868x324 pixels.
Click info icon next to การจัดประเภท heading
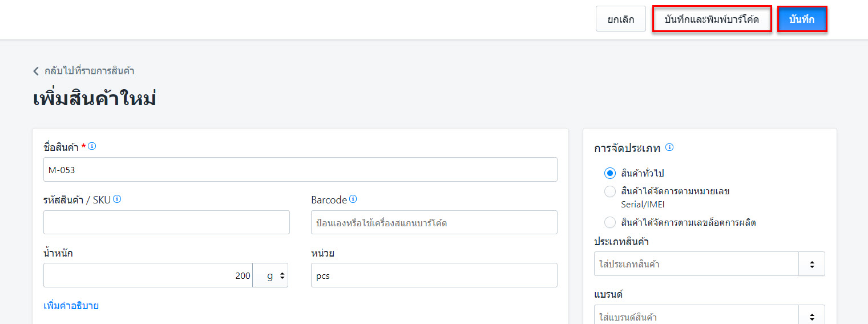(x=669, y=147)
